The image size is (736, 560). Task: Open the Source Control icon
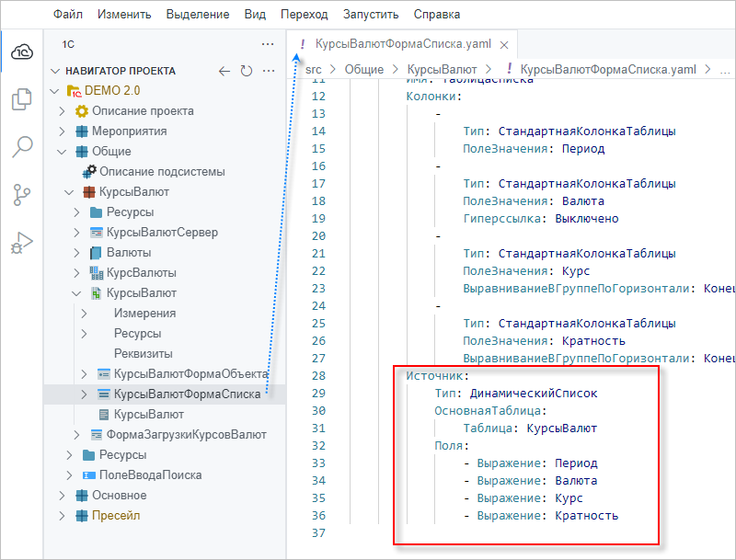click(22, 195)
